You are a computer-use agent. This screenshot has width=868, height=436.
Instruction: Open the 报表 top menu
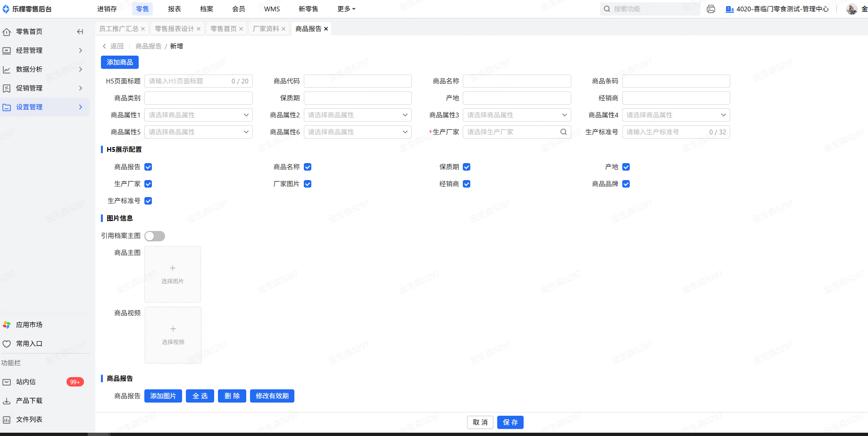pos(175,9)
